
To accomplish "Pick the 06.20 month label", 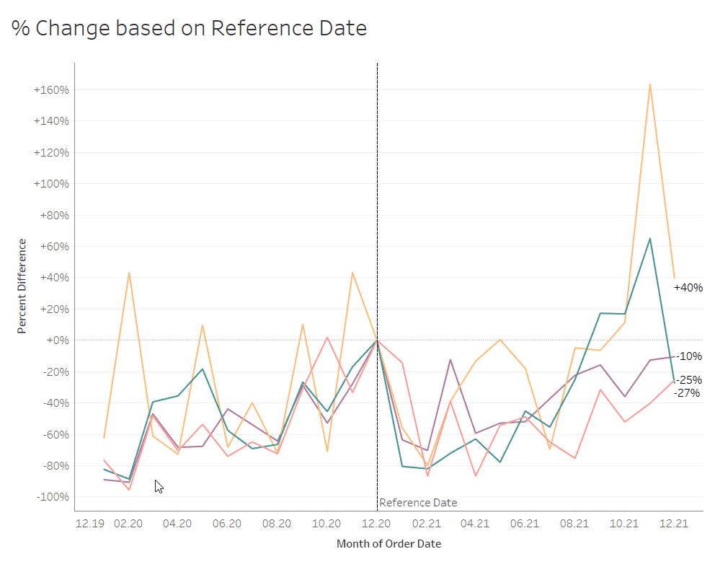I will [227, 524].
